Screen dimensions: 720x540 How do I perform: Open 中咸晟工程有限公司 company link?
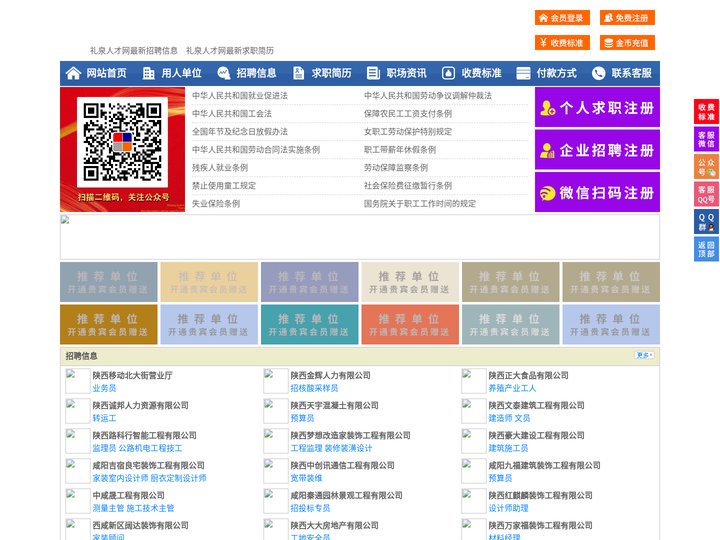pyautogui.click(x=129, y=495)
